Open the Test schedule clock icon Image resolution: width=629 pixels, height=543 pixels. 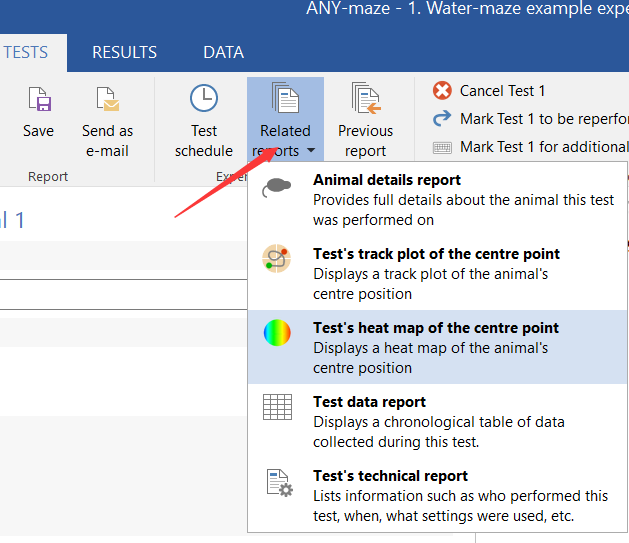[204, 98]
